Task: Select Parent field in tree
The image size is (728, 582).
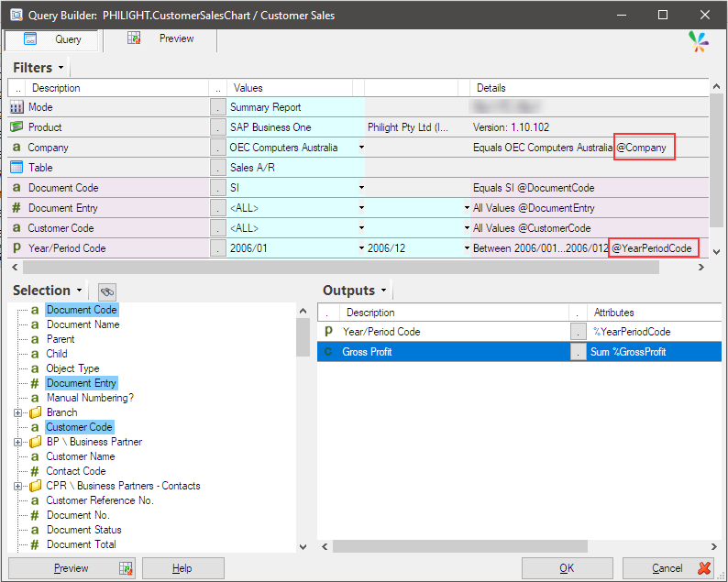Action: (61, 339)
